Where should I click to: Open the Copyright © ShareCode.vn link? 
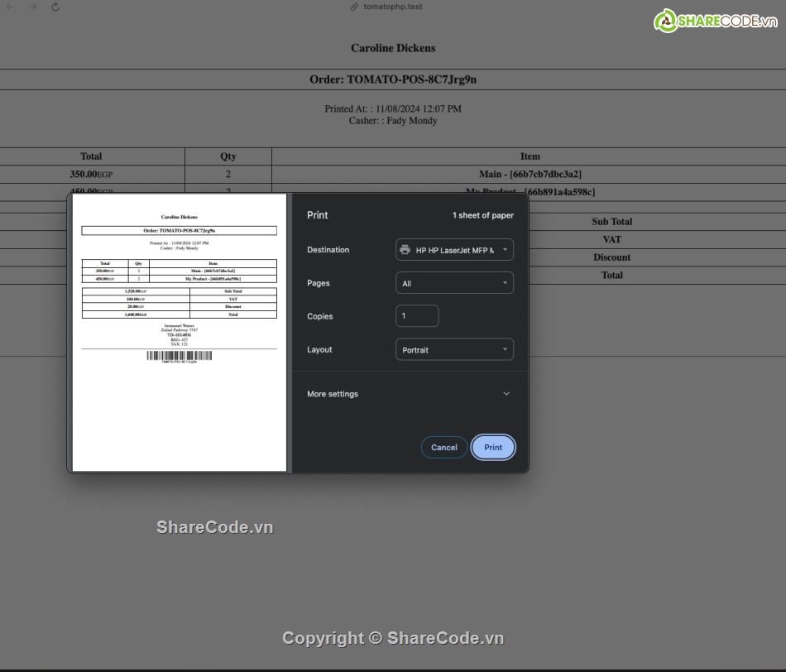[393, 638]
